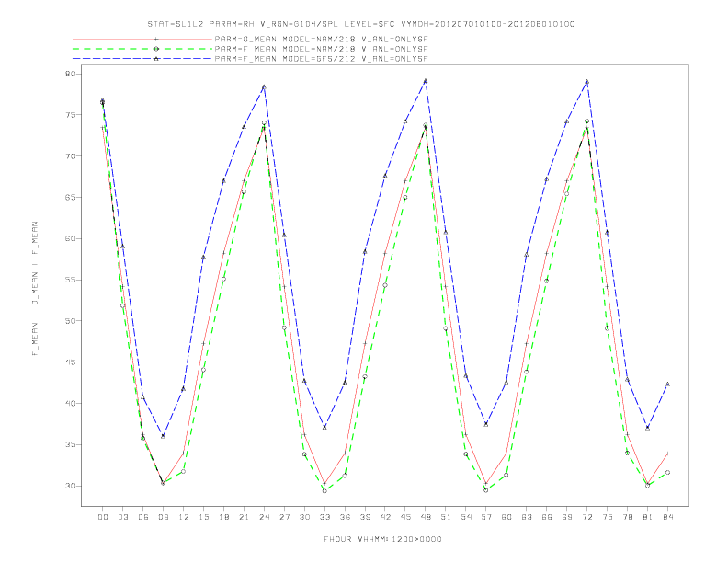728x563 pixels.
Task: Click x-axis tick label 09
Action: (163, 517)
